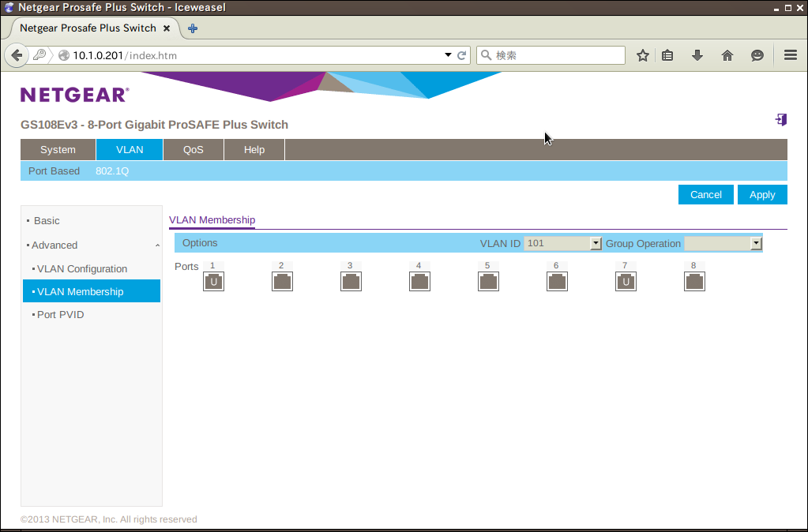808x532 pixels.
Task: Open the System menu tab
Action: 58,150
